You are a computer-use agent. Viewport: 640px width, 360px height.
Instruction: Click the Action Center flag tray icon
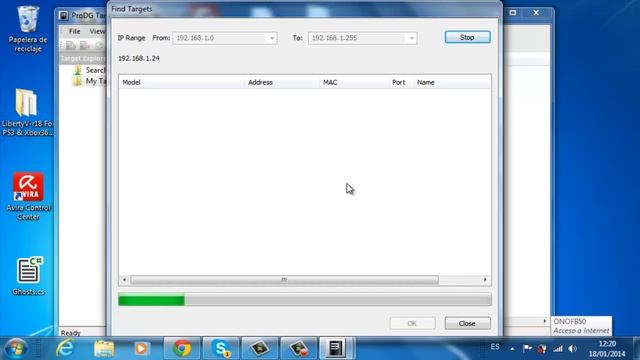(527, 348)
